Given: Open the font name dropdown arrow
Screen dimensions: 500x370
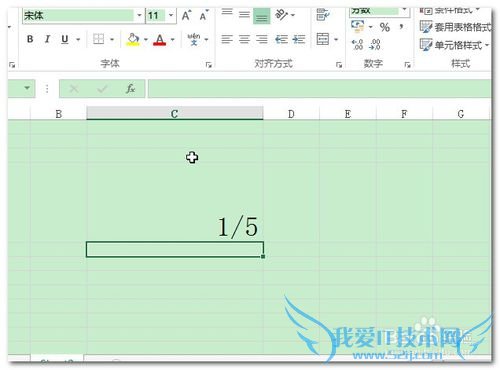Looking at the screenshot, I should click(x=139, y=15).
